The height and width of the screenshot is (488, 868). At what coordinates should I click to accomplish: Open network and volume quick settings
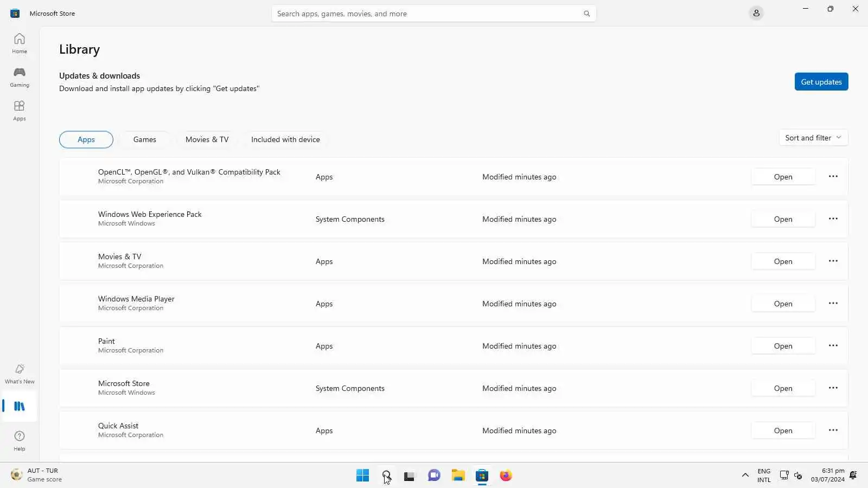(791, 475)
